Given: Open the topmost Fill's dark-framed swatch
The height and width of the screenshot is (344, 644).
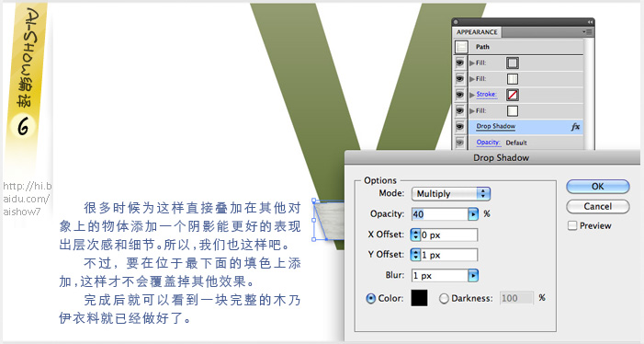Looking at the screenshot, I should click(x=512, y=63).
